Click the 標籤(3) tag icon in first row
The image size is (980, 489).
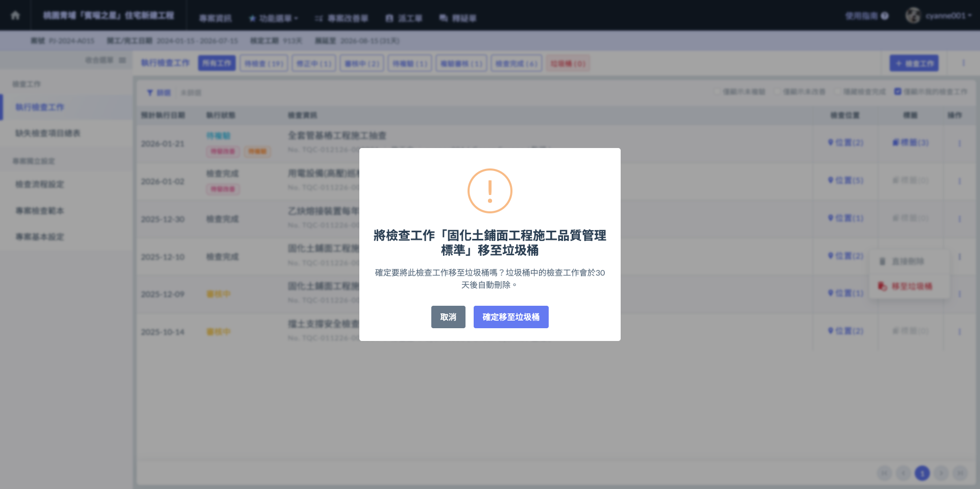tap(895, 142)
